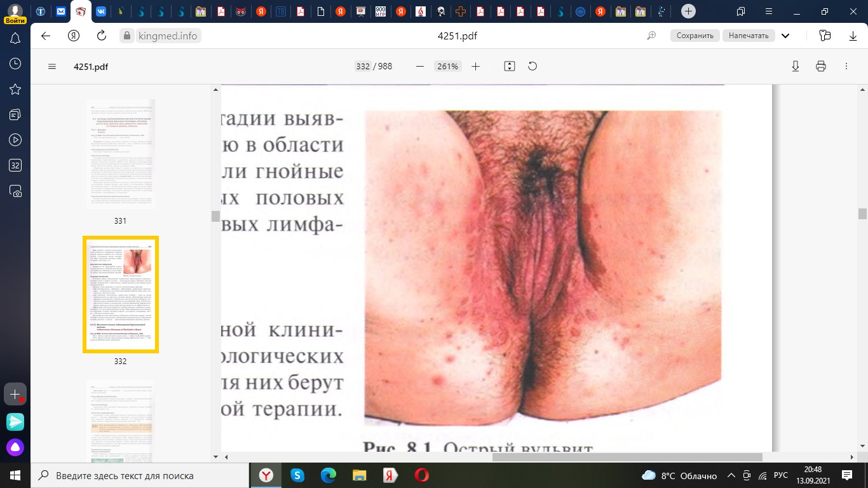Click the 261% zoom level field
868x488 pixels.
[447, 67]
